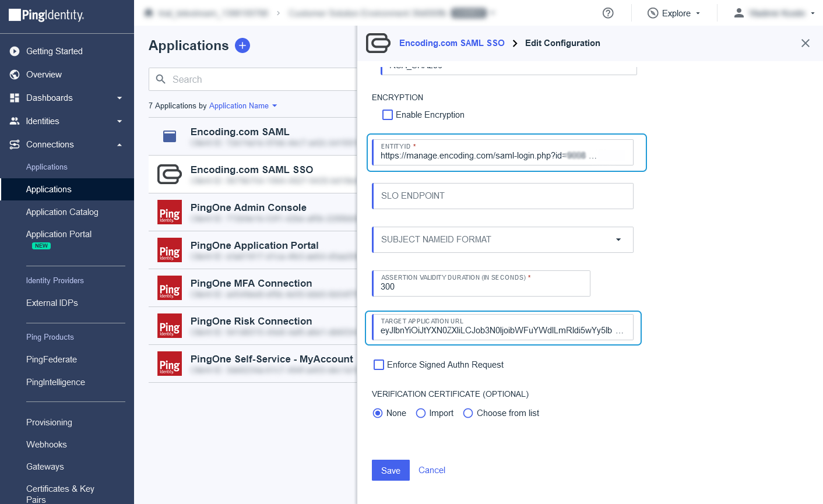The image size is (823, 504).
Task: Check Enforce Signed Authn Request
Action: [x=379, y=365]
